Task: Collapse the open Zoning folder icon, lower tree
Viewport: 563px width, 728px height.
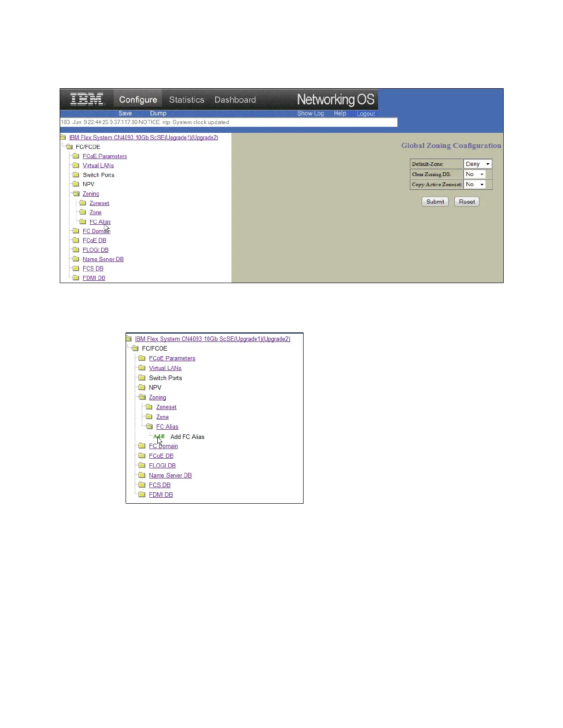Action: pyautogui.click(x=142, y=397)
